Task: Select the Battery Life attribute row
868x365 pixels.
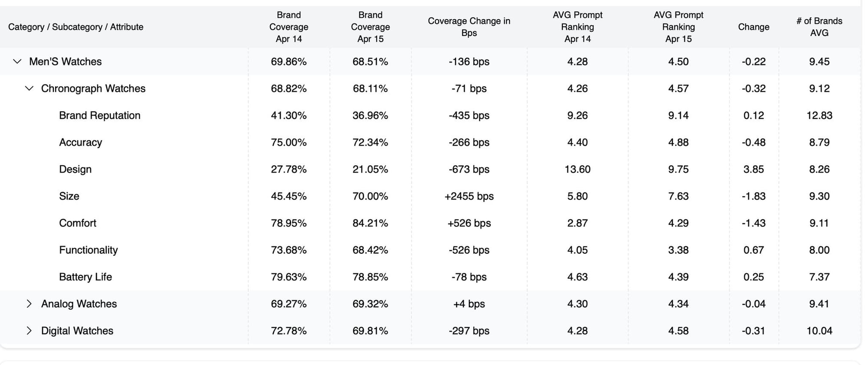Action: point(85,277)
